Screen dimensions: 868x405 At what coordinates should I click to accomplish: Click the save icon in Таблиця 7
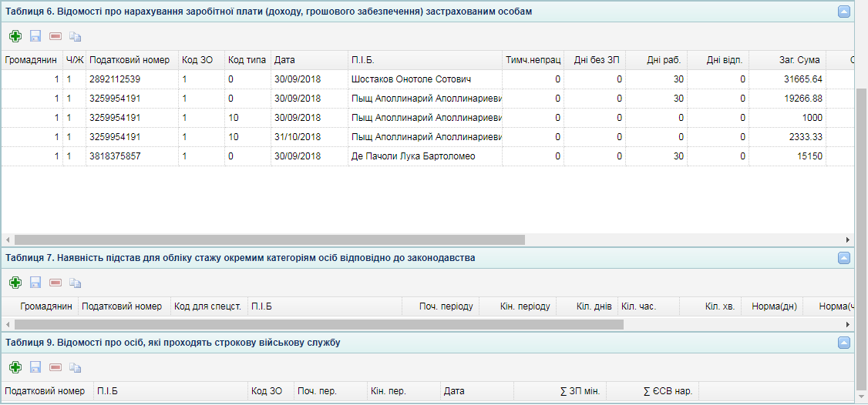(x=35, y=283)
